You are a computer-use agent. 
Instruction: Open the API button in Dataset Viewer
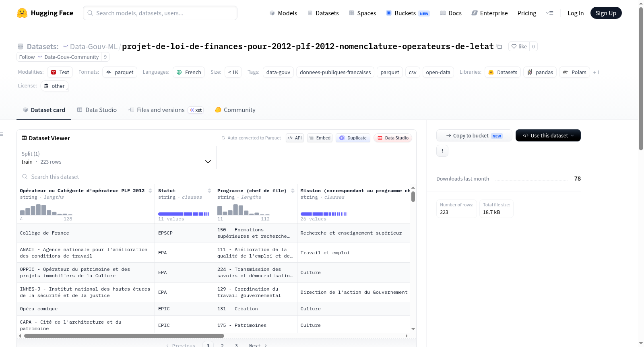click(295, 138)
